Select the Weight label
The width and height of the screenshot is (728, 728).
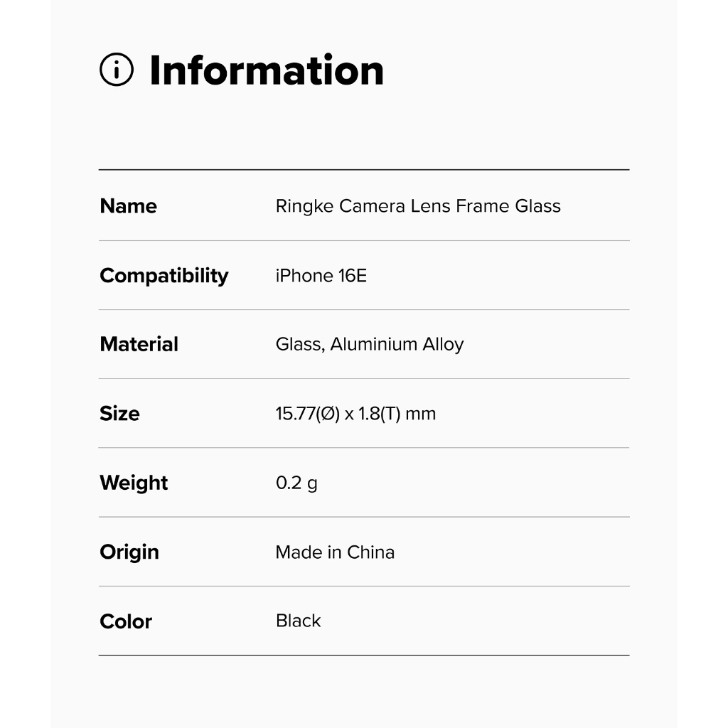coord(134,483)
